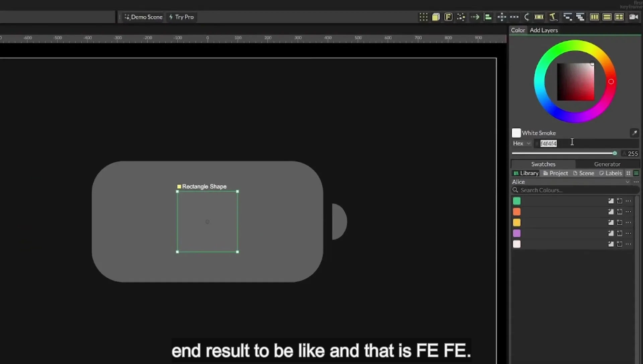643x364 pixels.
Task: Open more options for orange swatch
Action: pyautogui.click(x=628, y=212)
